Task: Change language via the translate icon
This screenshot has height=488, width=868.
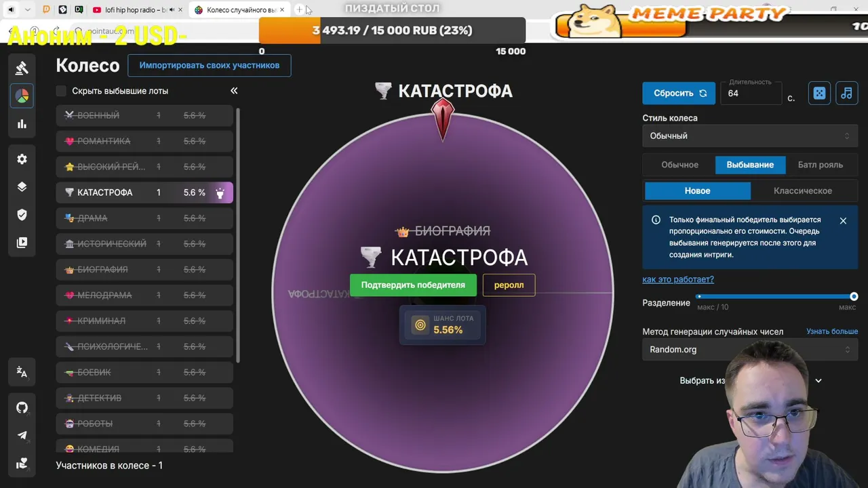Action: click(22, 372)
